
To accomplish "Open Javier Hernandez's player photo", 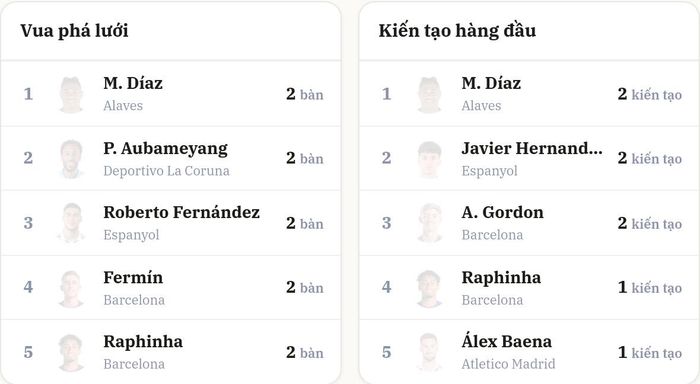I will point(429,159).
